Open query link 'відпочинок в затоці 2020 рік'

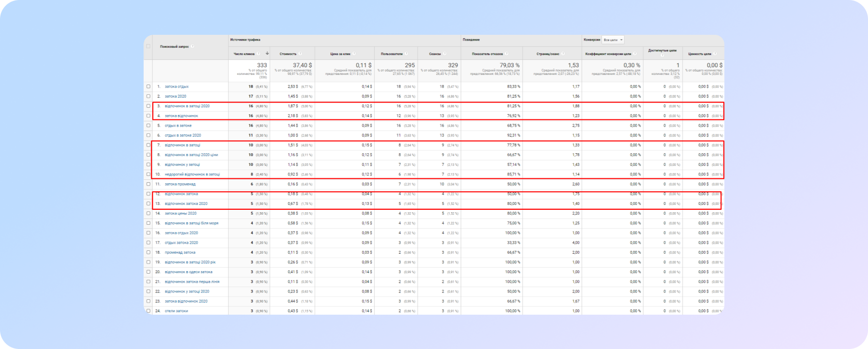190,262
